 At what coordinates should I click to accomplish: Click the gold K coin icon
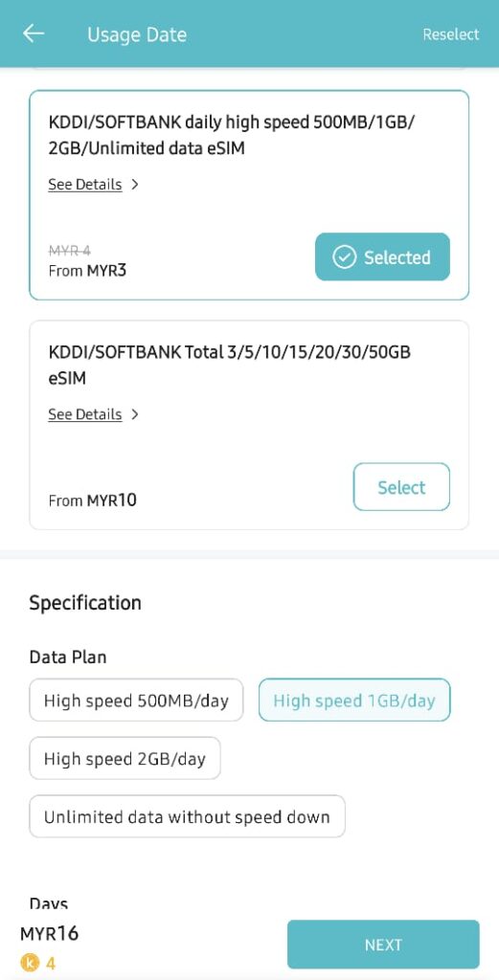(30, 963)
